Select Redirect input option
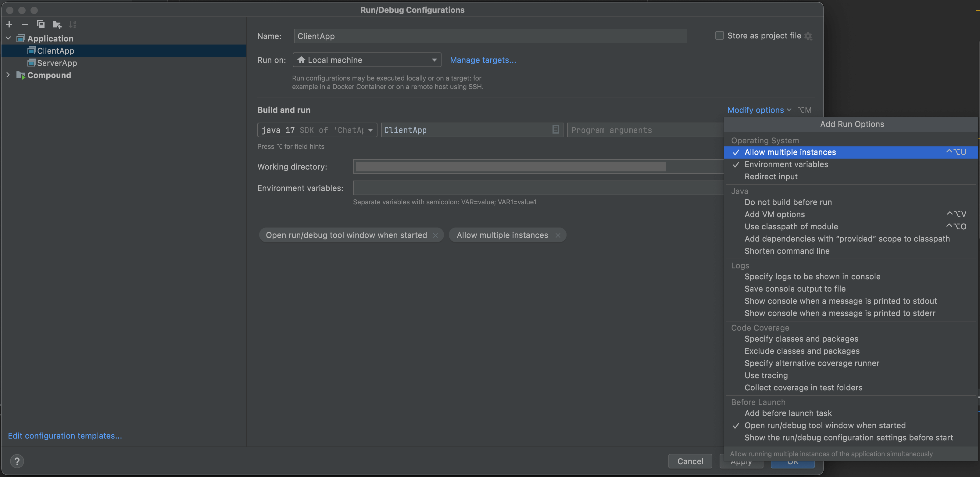The image size is (980, 477). pyautogui.click(x=851, y=177)
